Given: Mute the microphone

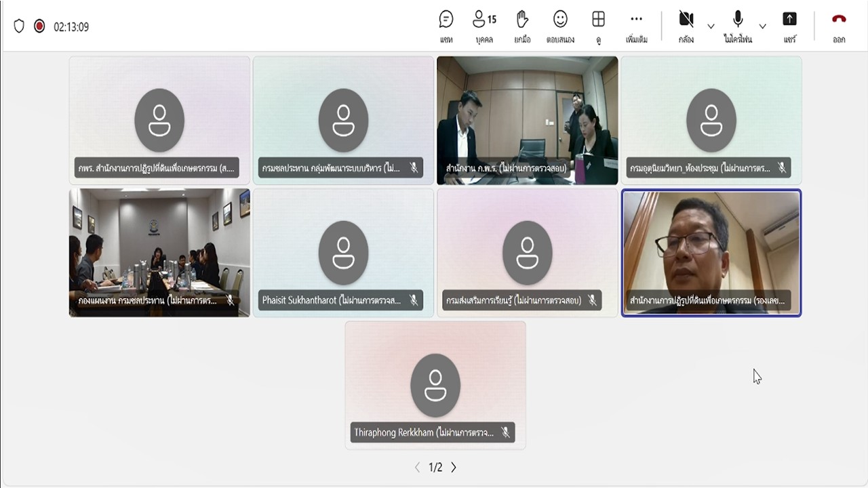Looking at the screenshot, I should [x=738, y=26].
